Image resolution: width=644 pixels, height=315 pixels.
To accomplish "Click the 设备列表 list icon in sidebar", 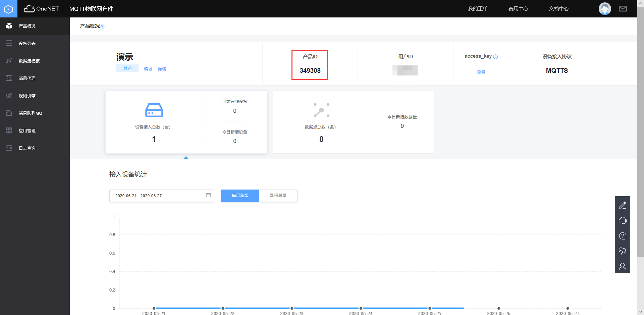I will coord(9,43).
